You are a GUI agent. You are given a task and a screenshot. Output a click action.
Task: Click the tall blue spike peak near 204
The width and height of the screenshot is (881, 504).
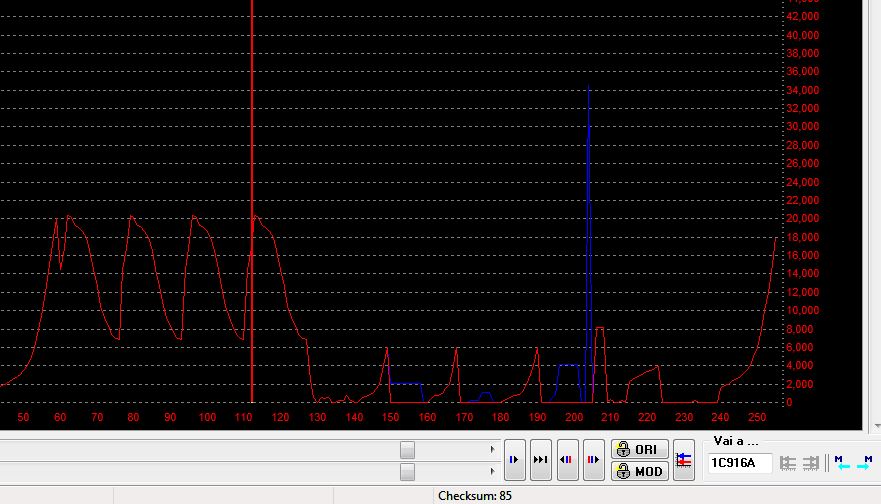point(588,87)
